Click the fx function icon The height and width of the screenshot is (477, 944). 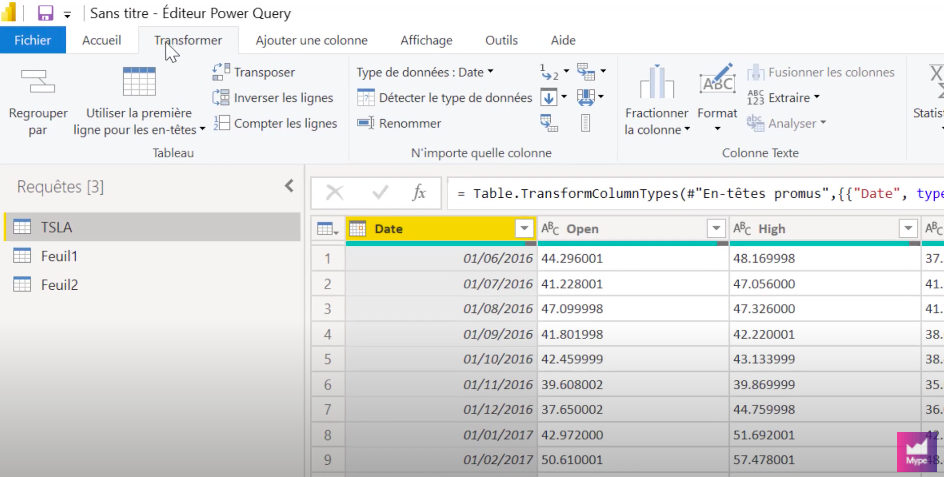pyautogui.click(x=419, y=193)
